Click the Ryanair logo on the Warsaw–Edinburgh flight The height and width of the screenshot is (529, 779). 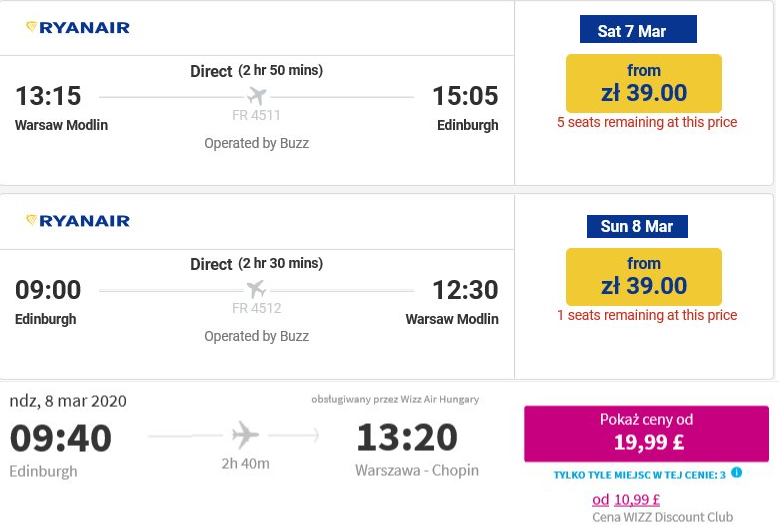click(x=78, y=27)
